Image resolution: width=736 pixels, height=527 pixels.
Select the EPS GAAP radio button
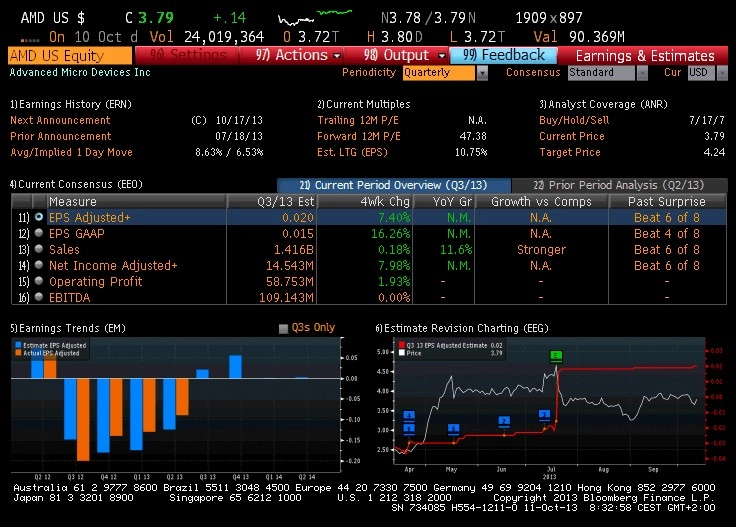pyautogui.click(x=39, y=233)
